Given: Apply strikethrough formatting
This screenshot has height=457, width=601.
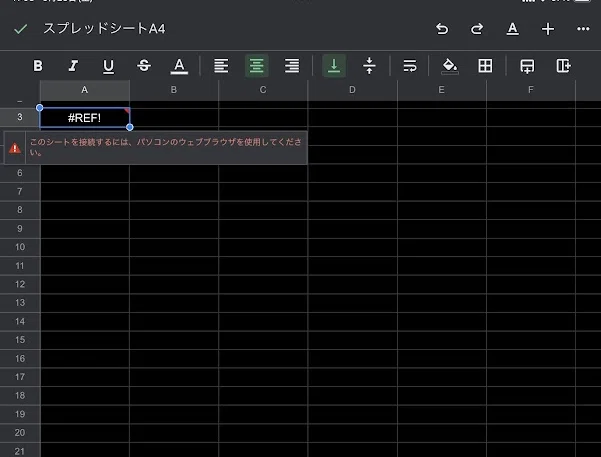Looking at the screenshot, I should pyautogui.click(x=144, y=66).
